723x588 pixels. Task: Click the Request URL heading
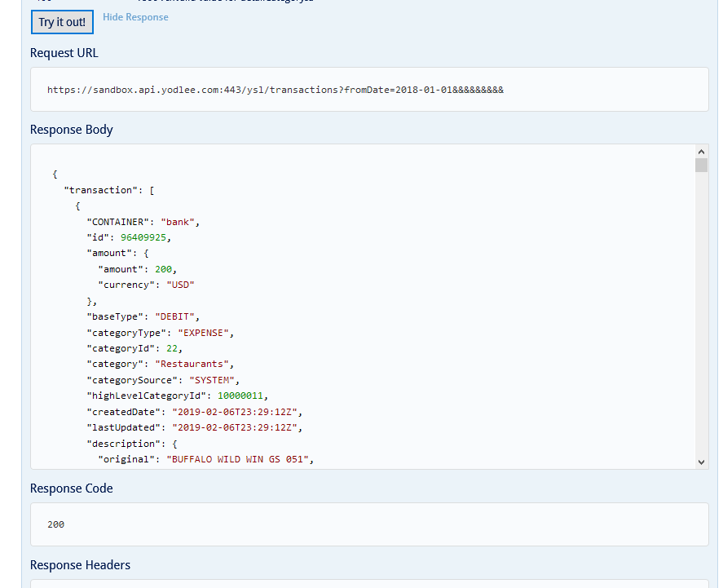[x=64, y=53]
